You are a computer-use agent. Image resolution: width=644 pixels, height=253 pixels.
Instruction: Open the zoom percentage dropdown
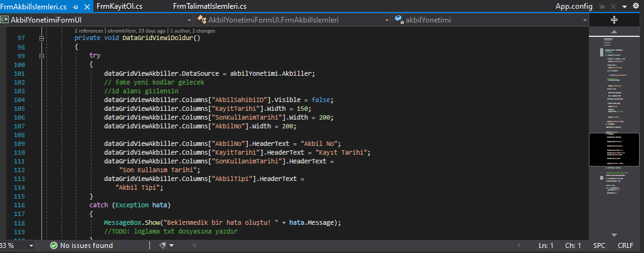click(x=31, y=245)
